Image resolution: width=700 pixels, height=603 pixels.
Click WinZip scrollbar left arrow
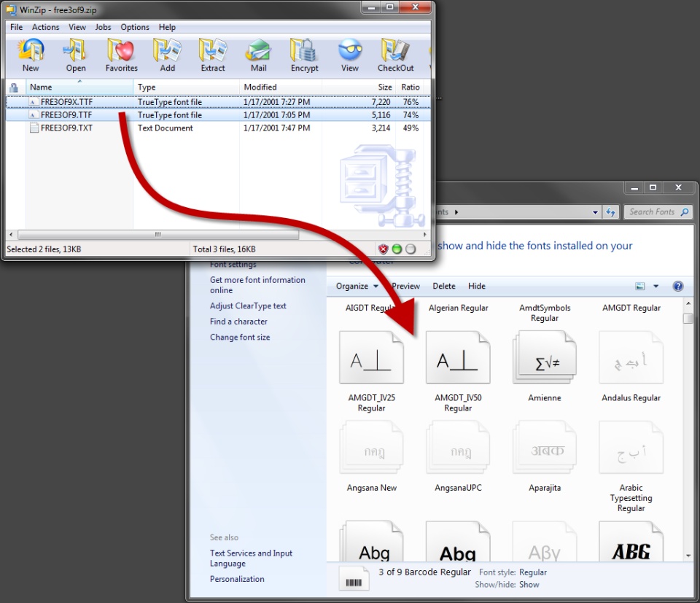[x=11, y=234]
